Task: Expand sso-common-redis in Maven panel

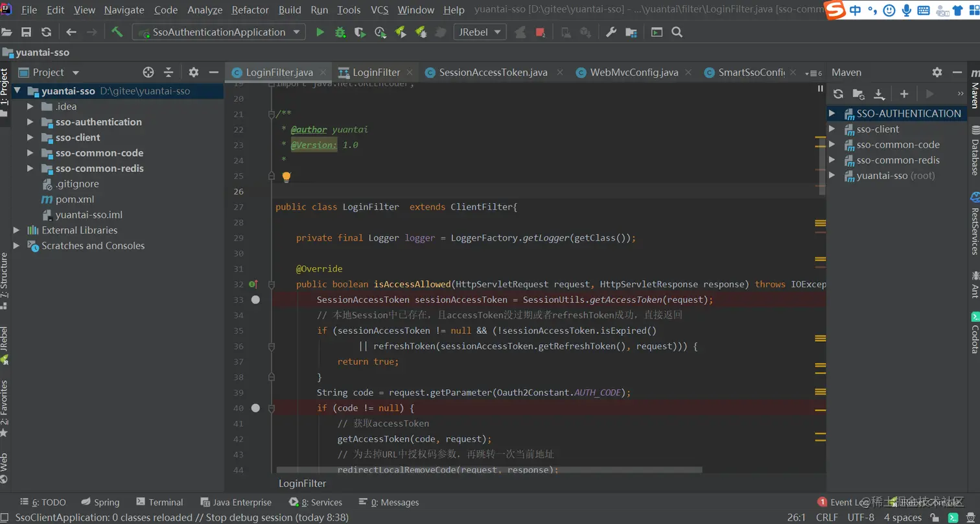Action: click(x=832, y=160)
